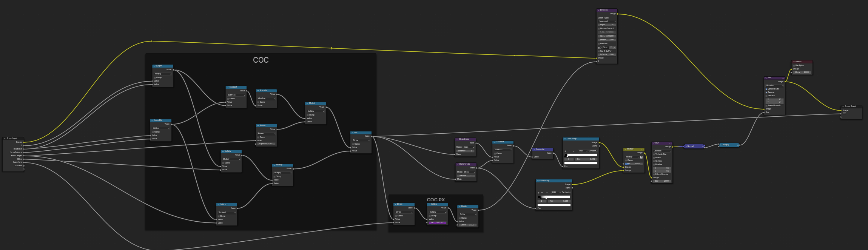Screen dimensions: 868x250
Task: Enable Use Alpha in Viewer node
Action: 794,65
